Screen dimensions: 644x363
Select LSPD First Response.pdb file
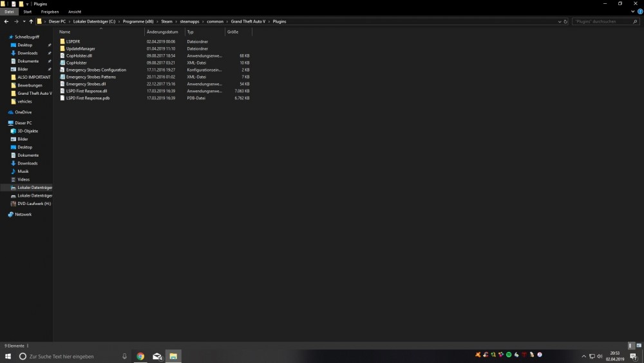pos(88,98)
